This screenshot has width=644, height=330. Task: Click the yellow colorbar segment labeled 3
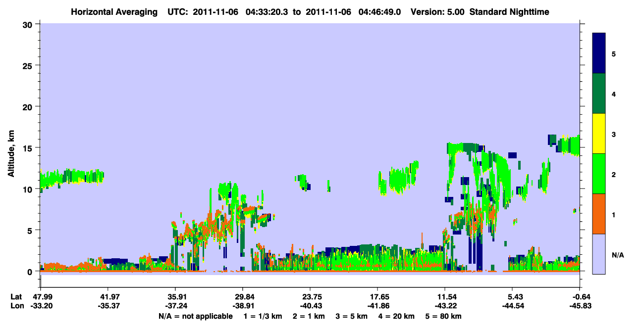pyautogui.click(x=599, y=134)
